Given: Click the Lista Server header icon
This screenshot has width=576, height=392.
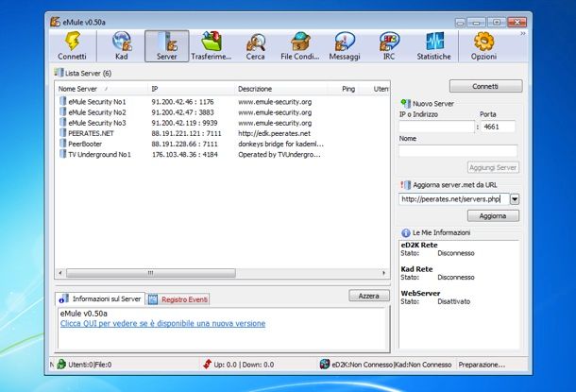Looking at the screenshot, I should pyautogui.click(x=59, y=73).
